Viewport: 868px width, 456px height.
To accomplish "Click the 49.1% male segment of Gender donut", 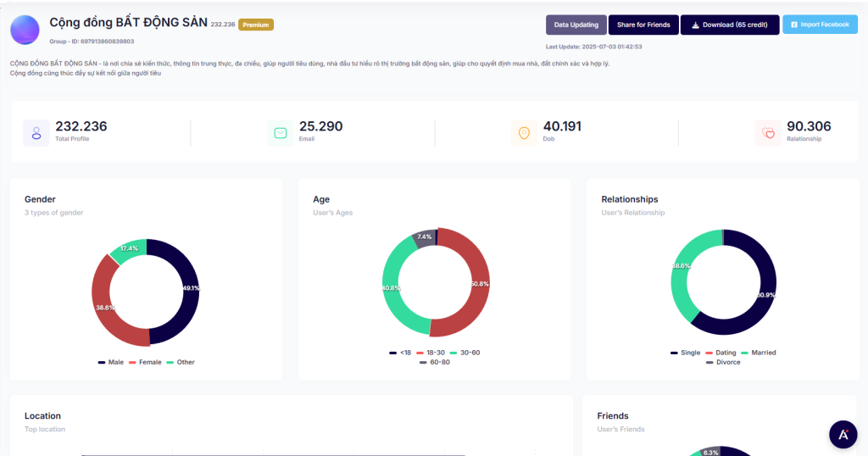I will (190, 288).
